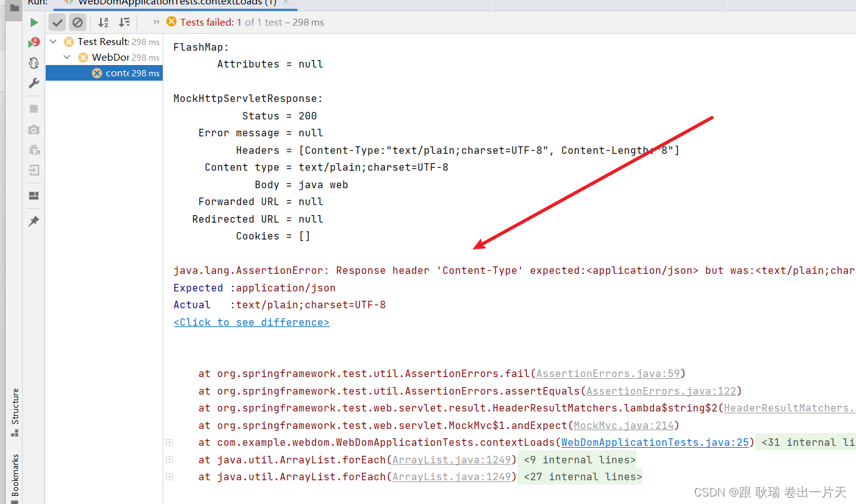This screenshot has width=856, height=504.
Task: Click the Expected :application/json line
Action: click(x=255, y=288)
